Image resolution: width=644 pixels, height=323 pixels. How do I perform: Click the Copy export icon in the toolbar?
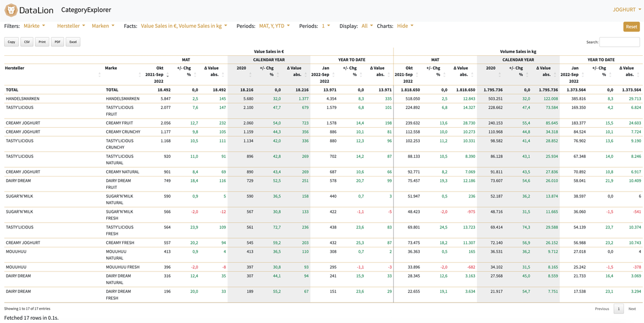11,41
